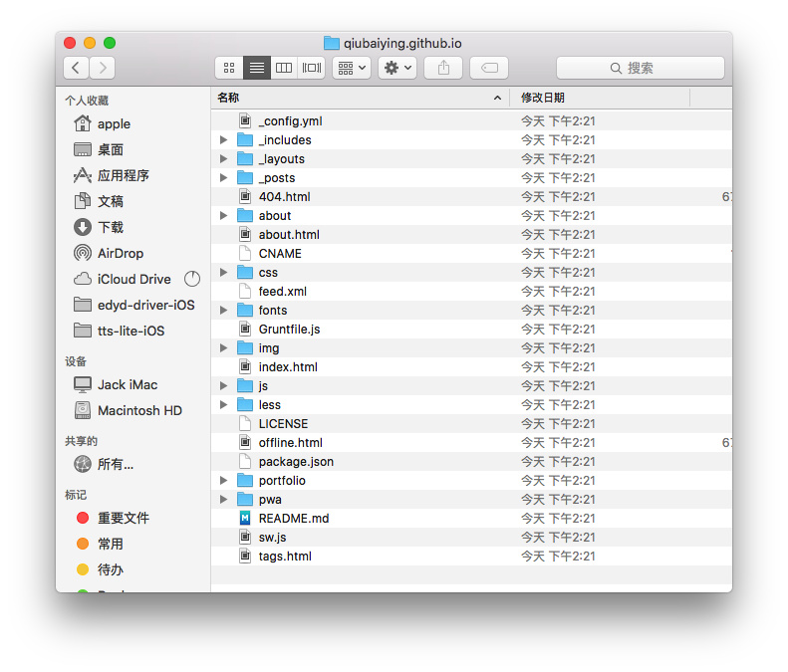Select the CNAME file
The width and height of the screenshot is (788, 672).
pyautogui.click(x=471, y=254)
